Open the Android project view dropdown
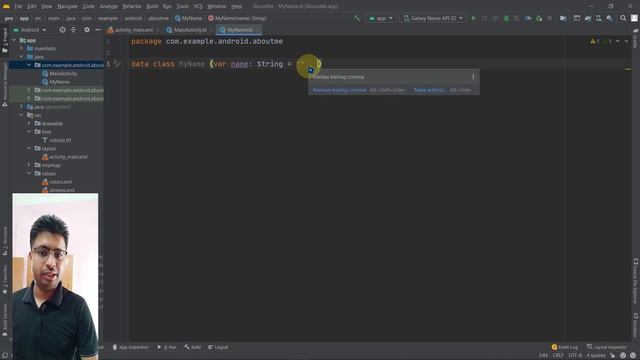This screenshot has height=360, width=640. pos(30,30)
